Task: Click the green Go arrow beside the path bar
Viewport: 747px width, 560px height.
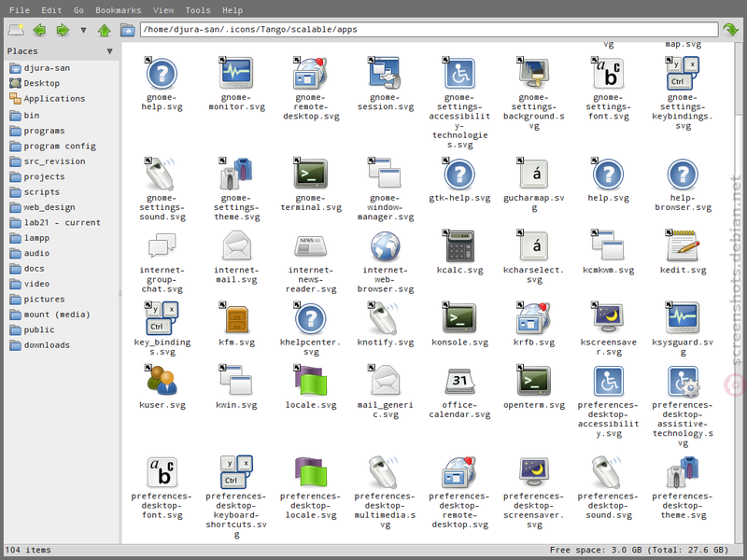Action: [730, 30]
